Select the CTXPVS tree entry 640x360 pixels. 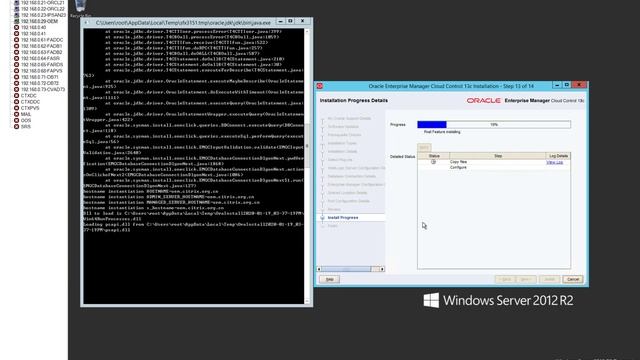tap(30, 108)
